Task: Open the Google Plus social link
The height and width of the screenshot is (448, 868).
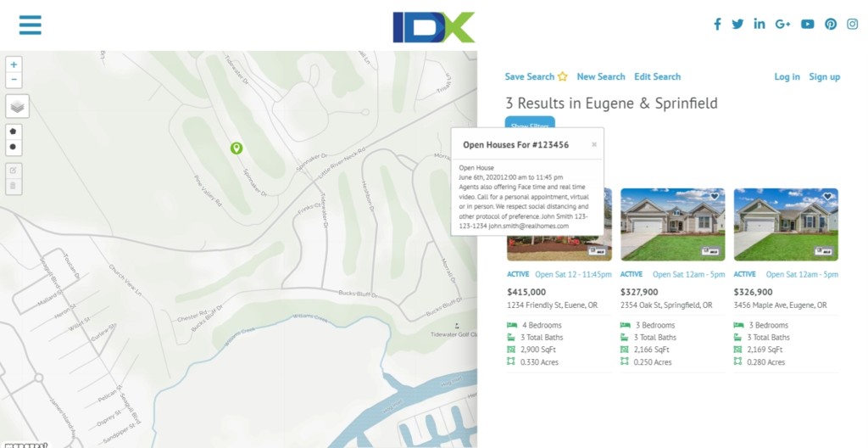Action: (x=782, y=24)
